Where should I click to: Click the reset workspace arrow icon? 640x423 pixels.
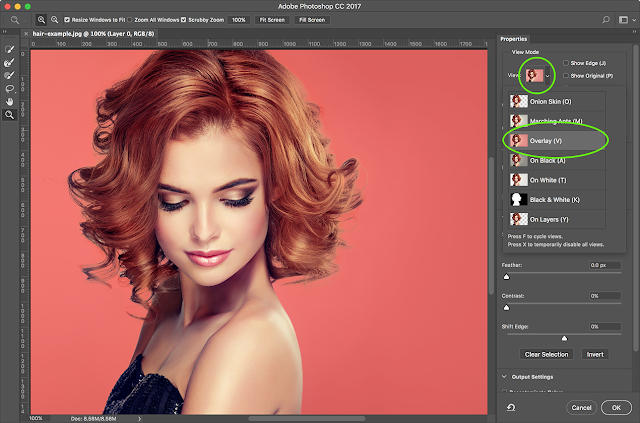point(511,407)
